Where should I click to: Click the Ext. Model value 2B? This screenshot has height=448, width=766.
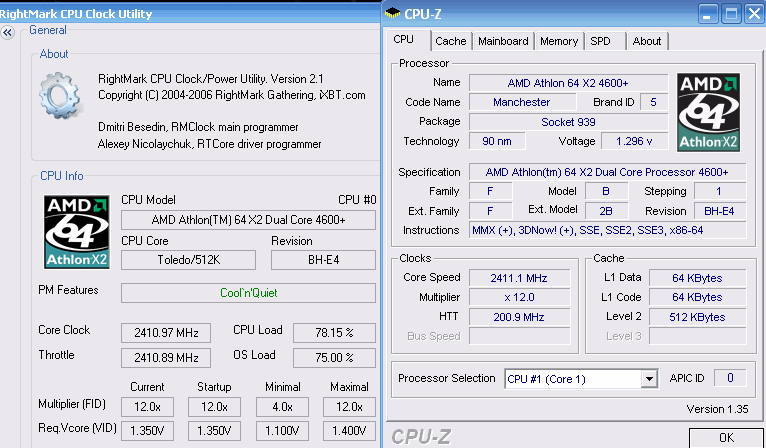[606, 211]
